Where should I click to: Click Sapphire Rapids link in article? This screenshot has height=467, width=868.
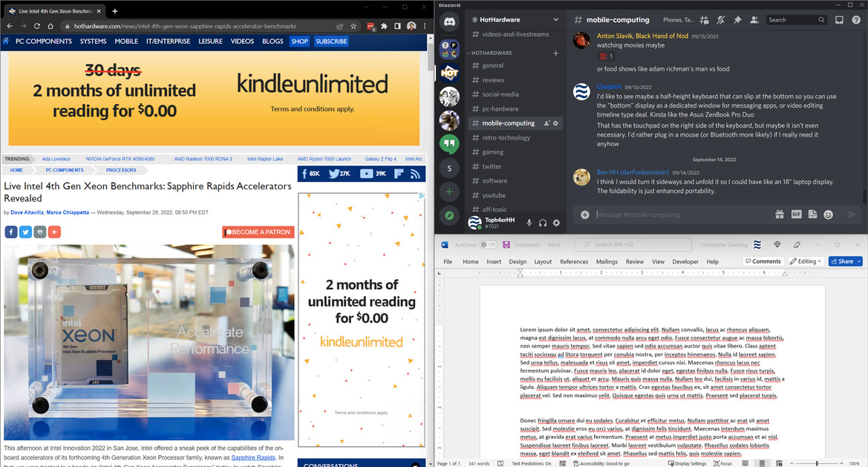tap(253, 457)
